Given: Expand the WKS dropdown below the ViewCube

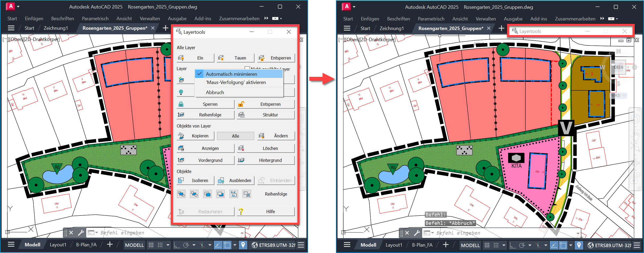Looking at the screenshot, I should click(x=624, y=95).
